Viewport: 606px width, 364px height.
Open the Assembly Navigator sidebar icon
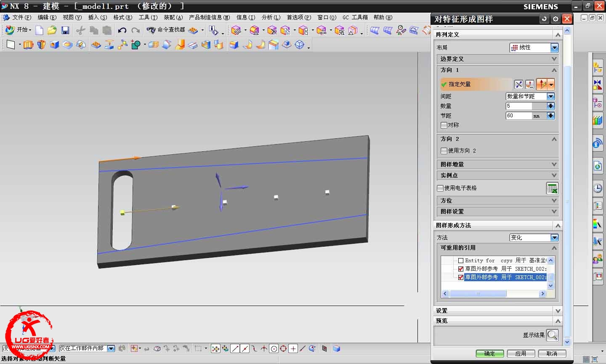(x=598, y=67)
